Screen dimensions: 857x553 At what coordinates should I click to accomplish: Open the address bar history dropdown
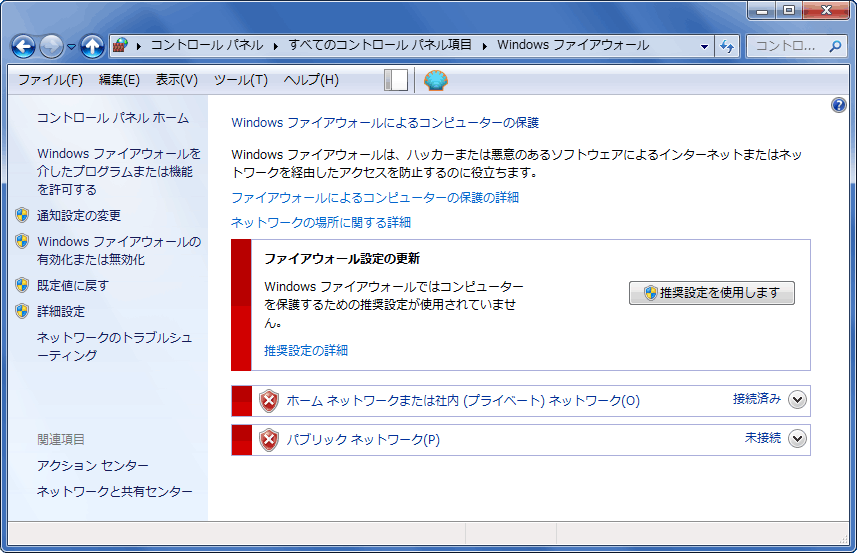(x=704, y=46)
